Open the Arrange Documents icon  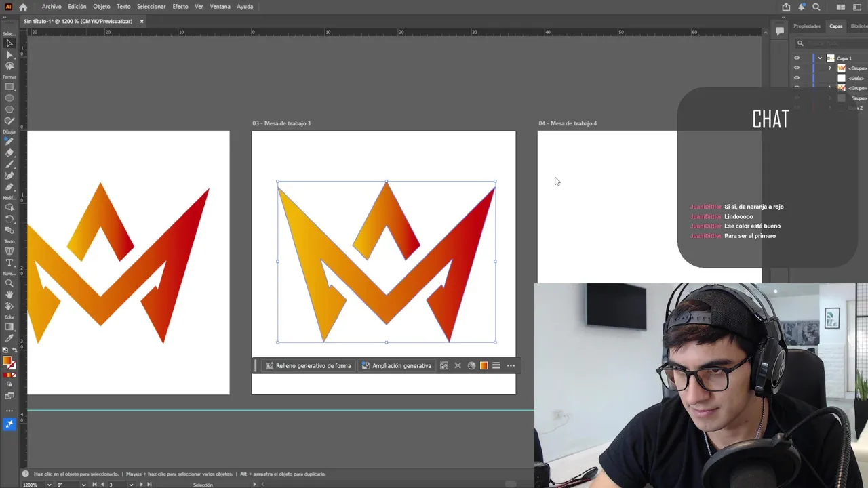point(841,7)
